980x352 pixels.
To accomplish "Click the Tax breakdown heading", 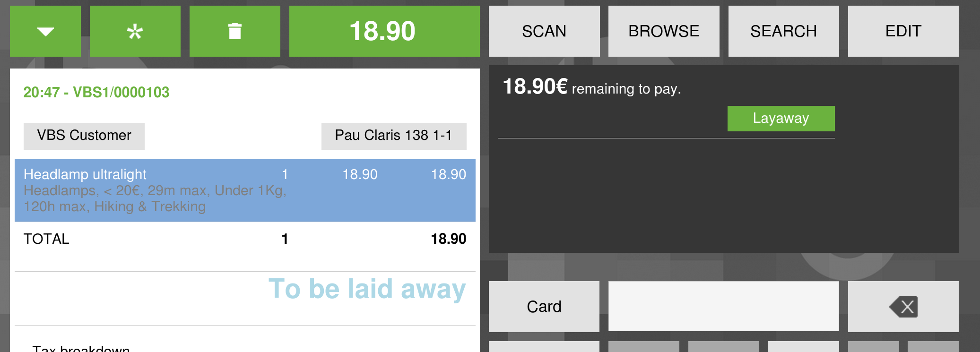I will (x=81, y=349).
